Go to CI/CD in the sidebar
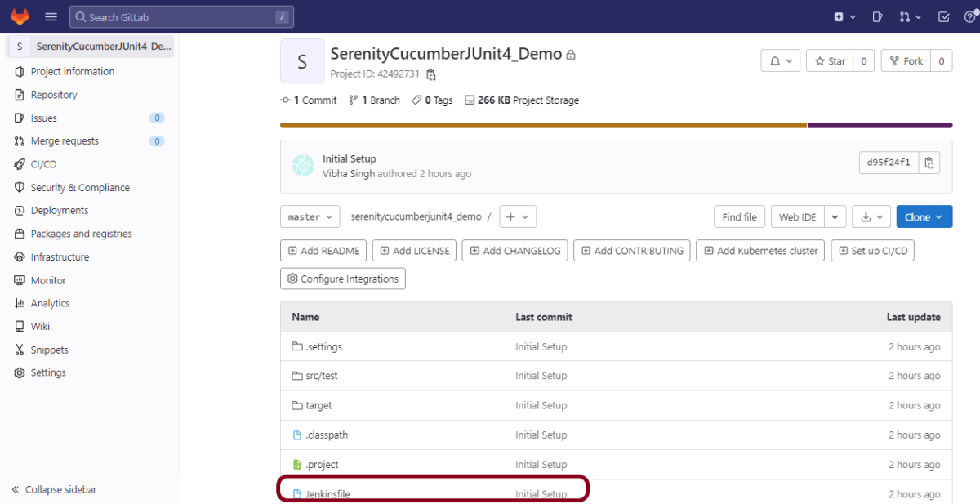This screenshot has width=980, height=504. [43, 164]
